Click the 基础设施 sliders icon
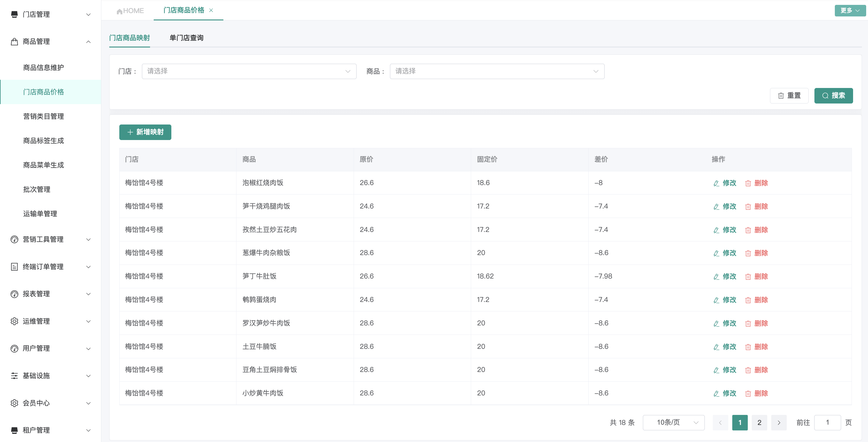 pyautogui.click(x=14, y=376)
